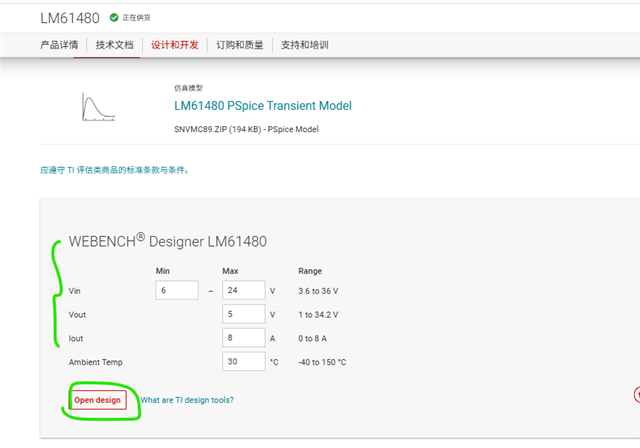Select the 设计和开发 tab
Image resolution: width=640 pixels, height=448 pixels.
(175, 45)
